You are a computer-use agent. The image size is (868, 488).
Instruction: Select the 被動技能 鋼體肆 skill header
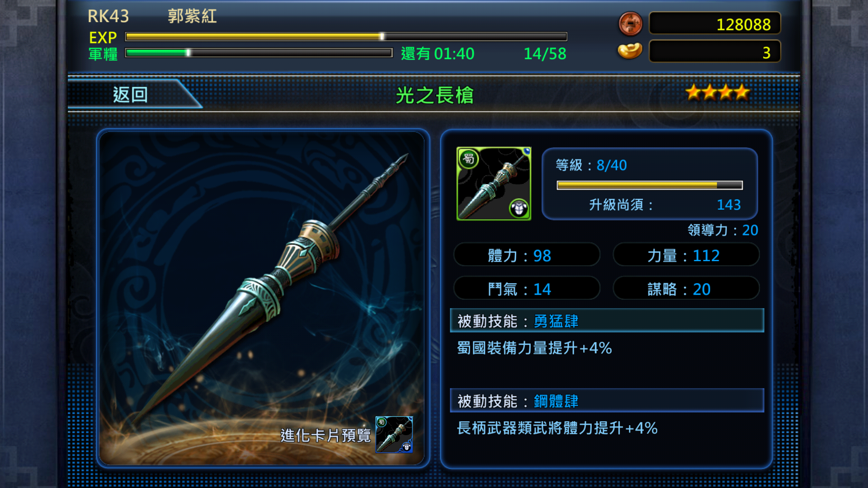tap(607, 401)
